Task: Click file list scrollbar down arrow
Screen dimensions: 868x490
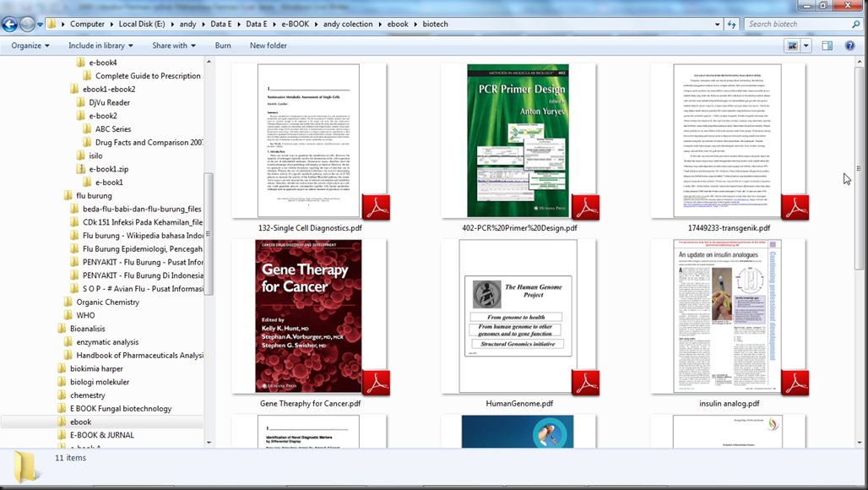Action: pos(860,443)
